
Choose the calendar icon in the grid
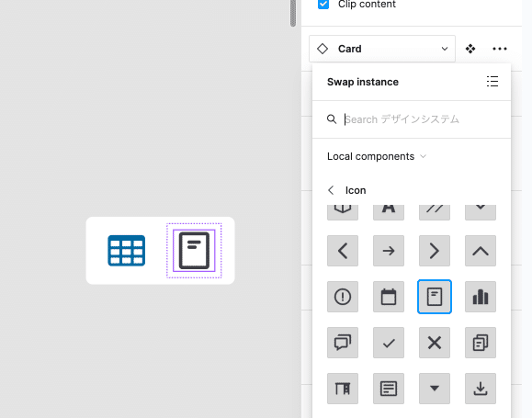point(389,297)
